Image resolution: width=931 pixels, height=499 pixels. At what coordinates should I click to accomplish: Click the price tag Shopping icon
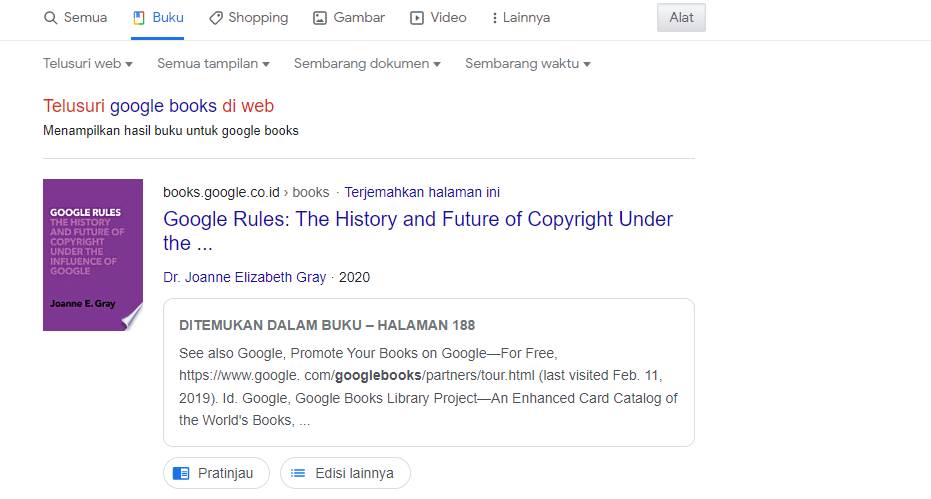[x=216, y=18]
